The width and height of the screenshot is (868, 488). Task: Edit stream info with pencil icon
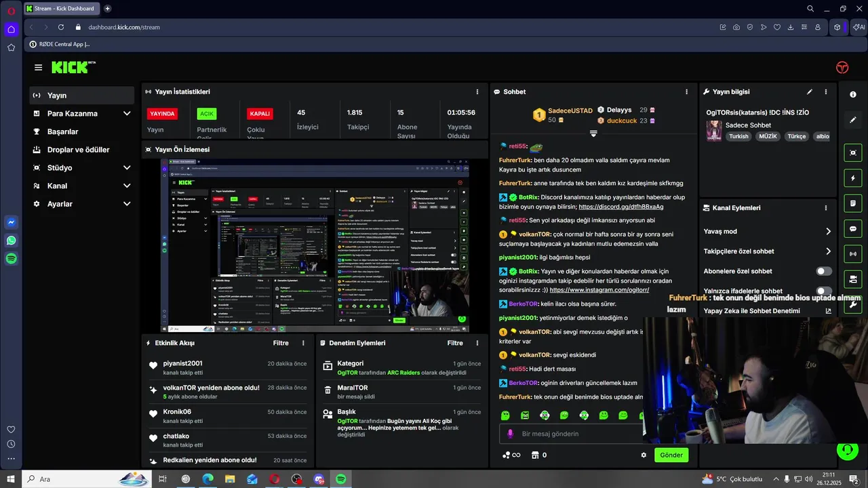(809, 91)
